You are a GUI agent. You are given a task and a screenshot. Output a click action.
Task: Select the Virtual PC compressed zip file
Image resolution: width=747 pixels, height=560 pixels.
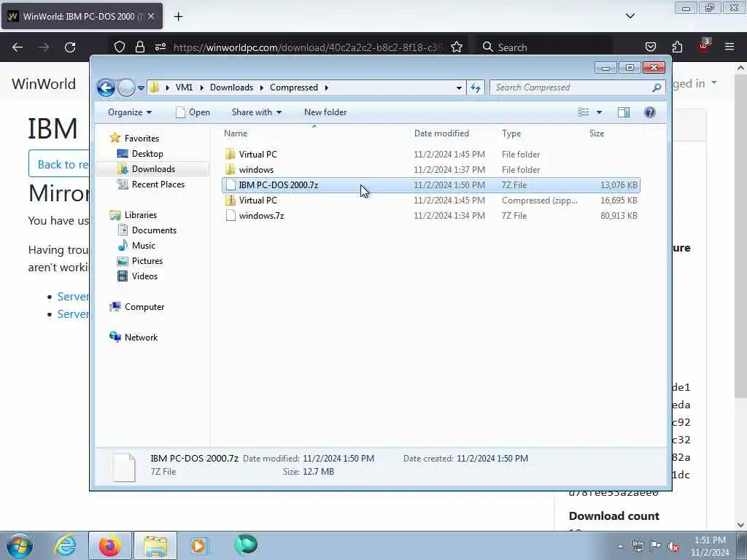point(431,201)
